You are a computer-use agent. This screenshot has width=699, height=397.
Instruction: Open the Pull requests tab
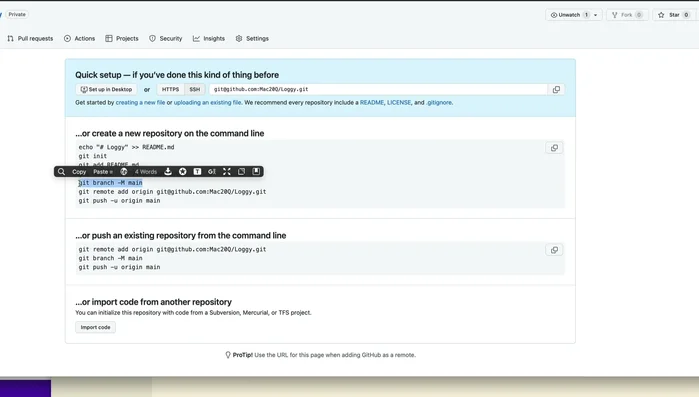click(30, 39)
